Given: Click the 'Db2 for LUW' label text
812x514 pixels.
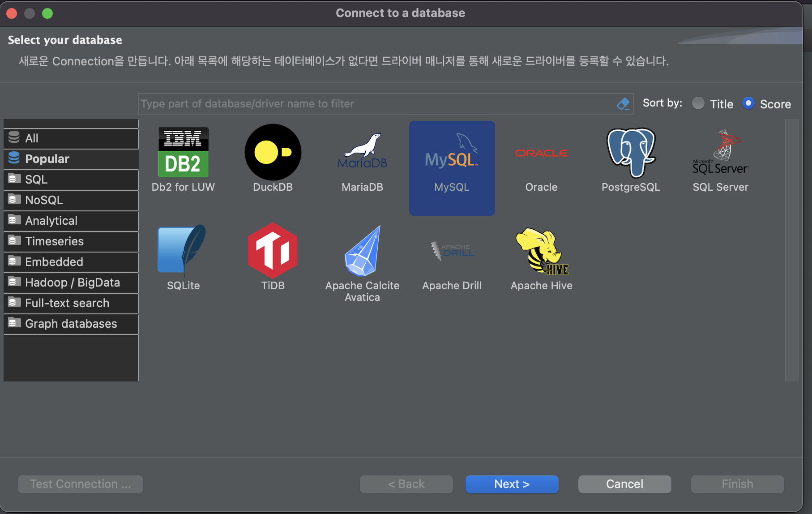Looking at the screenshot, I should (183, 187).
